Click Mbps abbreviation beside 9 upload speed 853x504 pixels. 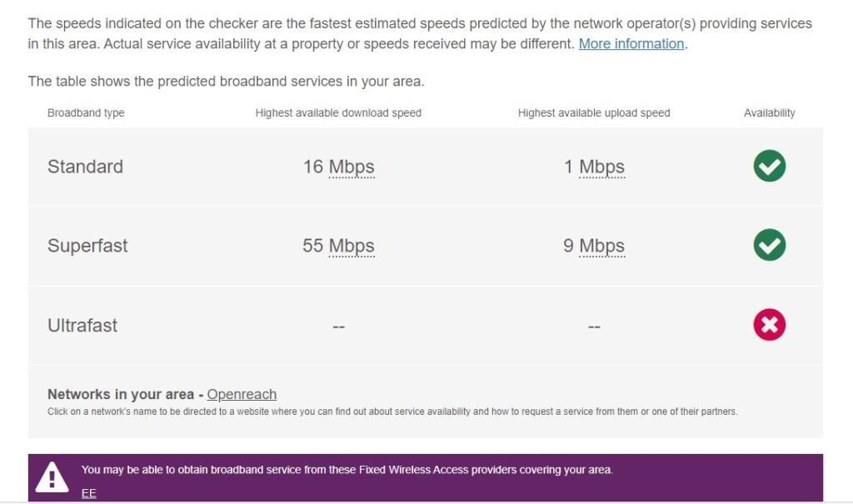(x=601, y=246)
